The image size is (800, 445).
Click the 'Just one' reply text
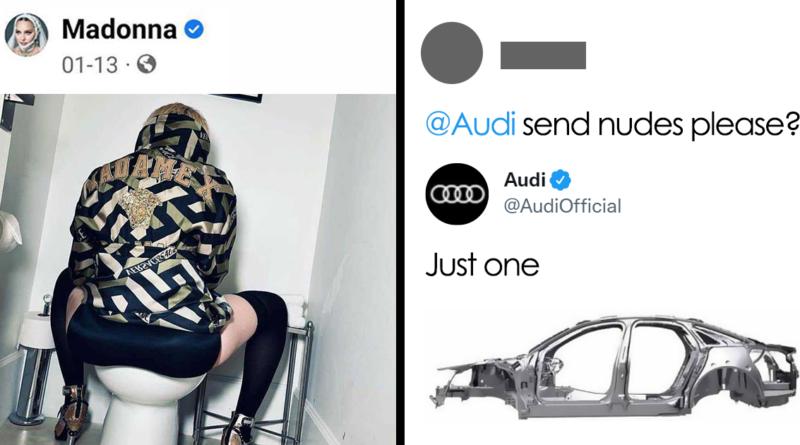(482, 265)
